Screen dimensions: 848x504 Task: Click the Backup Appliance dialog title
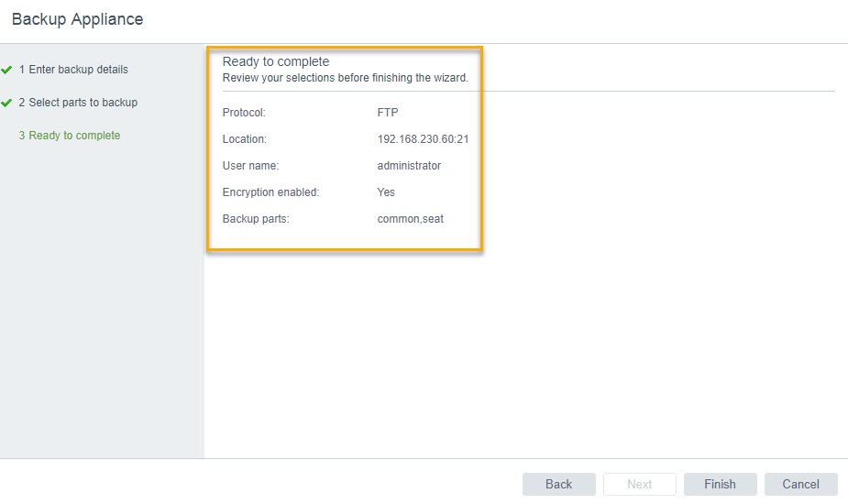[77, 18]
